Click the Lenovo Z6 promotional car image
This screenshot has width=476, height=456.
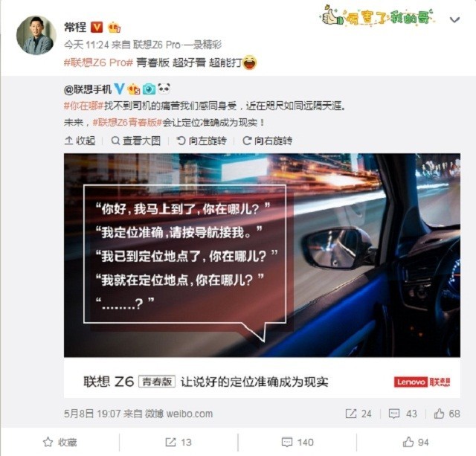262,275
